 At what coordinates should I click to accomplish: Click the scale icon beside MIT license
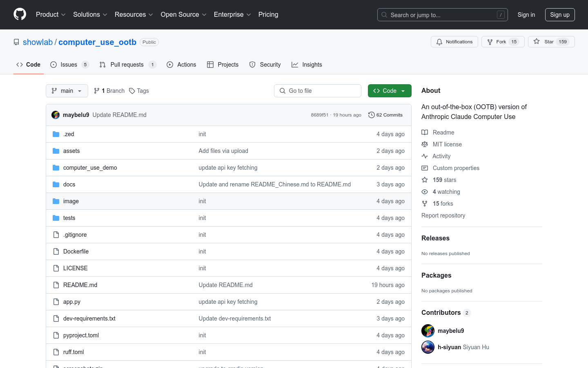tap(425, 144)
